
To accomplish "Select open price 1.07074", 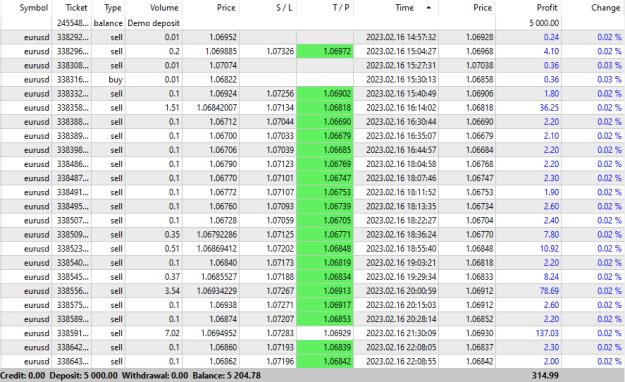I will (223, 65).
